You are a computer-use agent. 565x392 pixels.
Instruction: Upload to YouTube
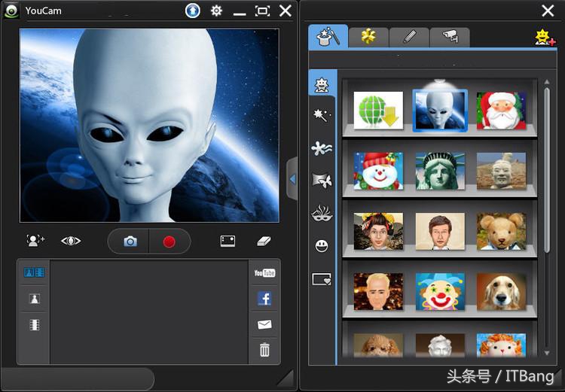tap(264, 273)
